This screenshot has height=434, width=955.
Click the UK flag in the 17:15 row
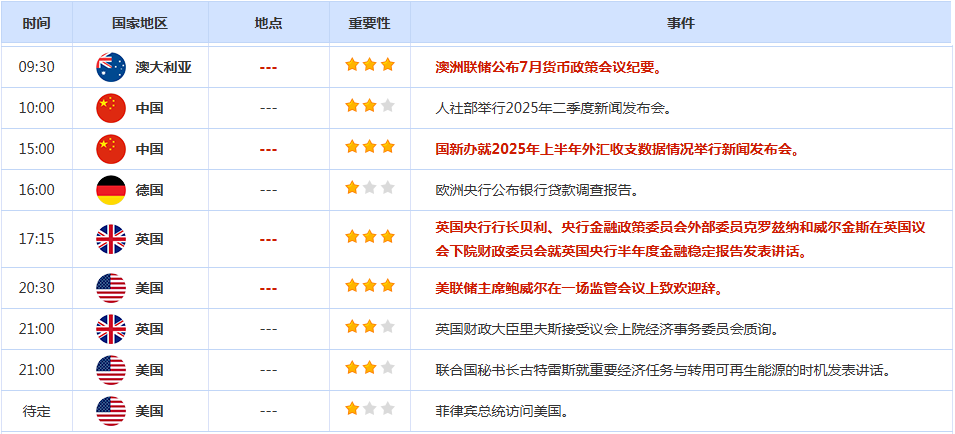111,239
